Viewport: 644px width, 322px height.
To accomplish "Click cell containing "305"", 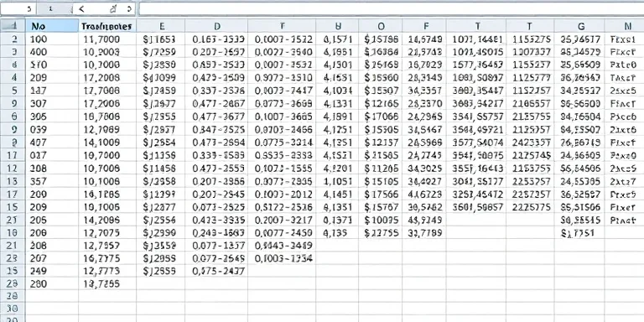I will pyautogui.click(x=52, y=117).
